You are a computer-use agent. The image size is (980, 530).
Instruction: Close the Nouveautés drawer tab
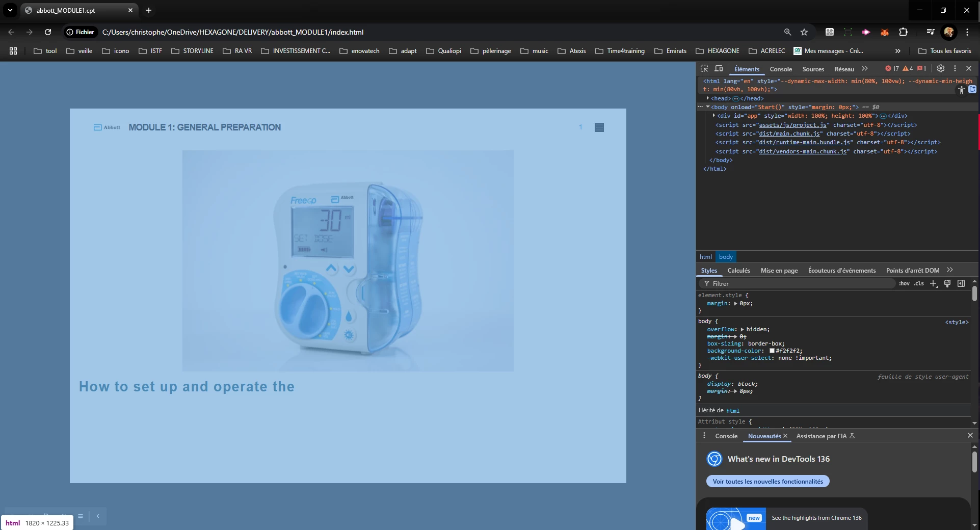(x=785, y=436)
